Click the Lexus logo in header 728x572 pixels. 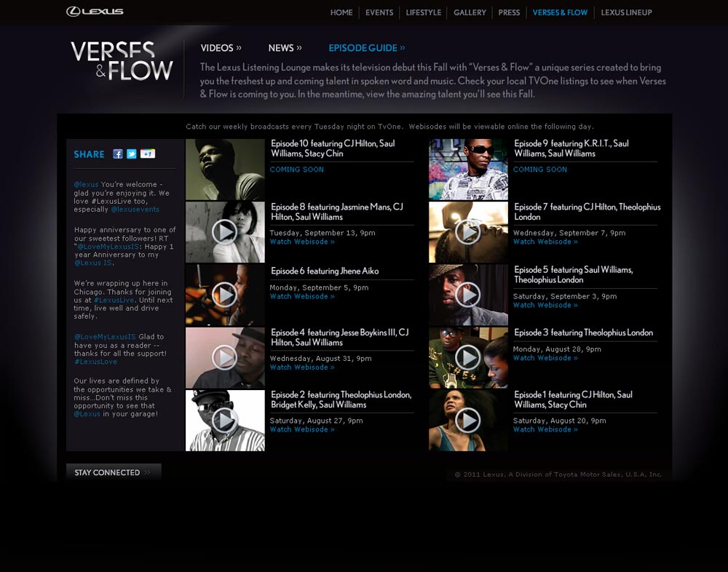point(95,12)
